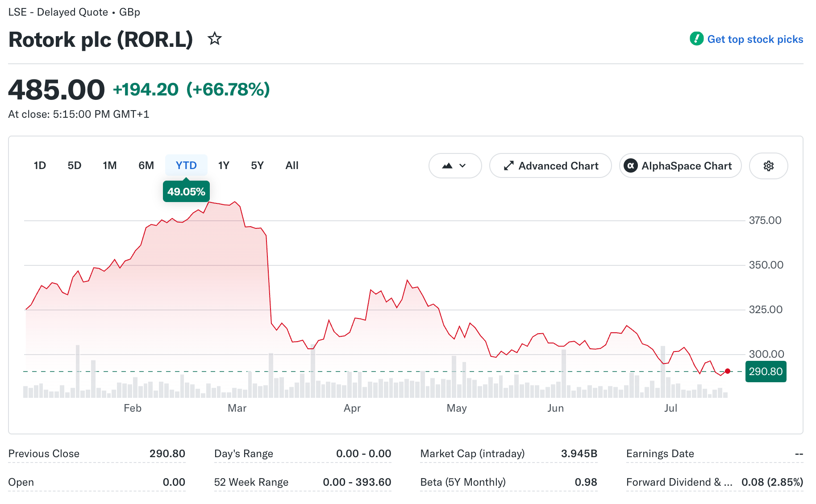Image resolution: width=816 pixels, height=504 pixels.
Task: Follow the Get top stock picks link
Action: pyautogui.click(x=755, y=39)
